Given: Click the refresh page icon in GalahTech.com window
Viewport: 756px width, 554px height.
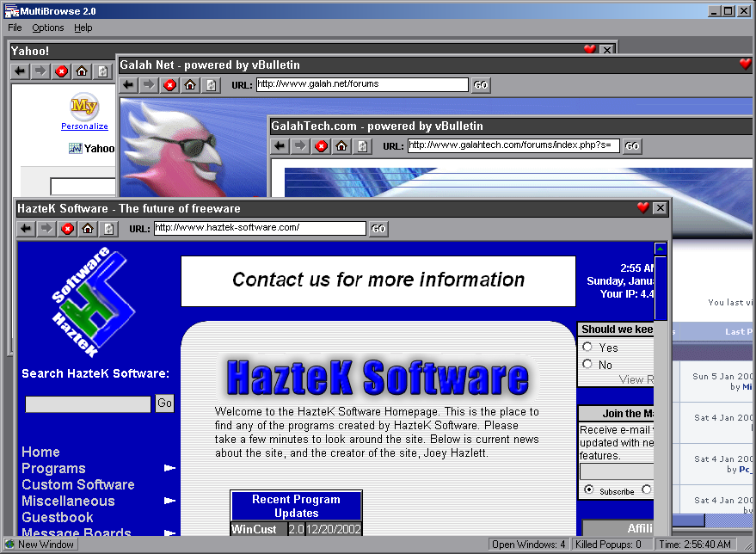Looking at the screenshot, I should (x=362, y=146).
